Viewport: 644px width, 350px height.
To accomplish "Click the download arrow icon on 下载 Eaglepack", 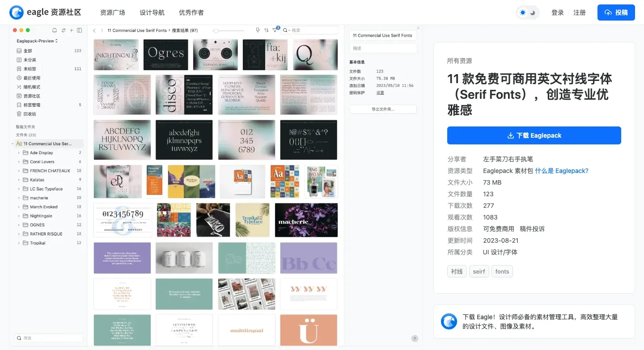I will click(511, 135).
